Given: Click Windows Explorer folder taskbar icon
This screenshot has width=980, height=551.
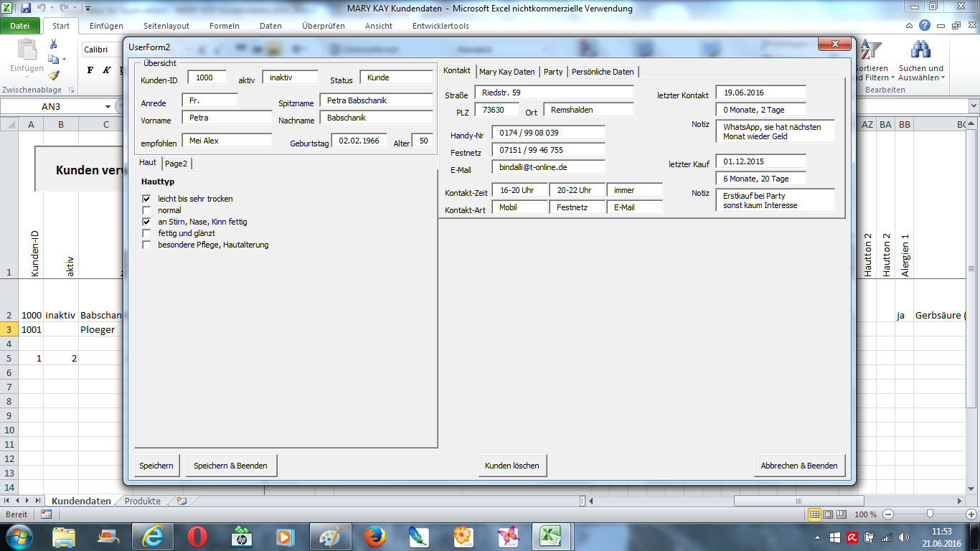Looking at the screenshot, I should click(64, 537).
